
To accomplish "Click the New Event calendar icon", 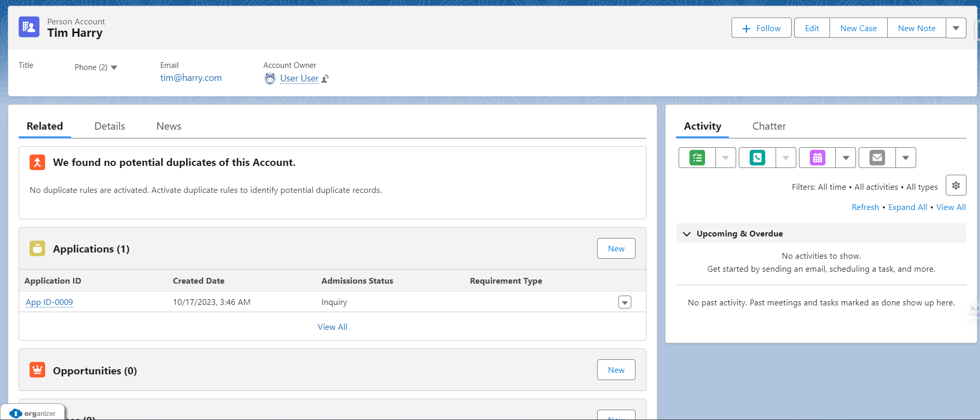I will (818, 158).
